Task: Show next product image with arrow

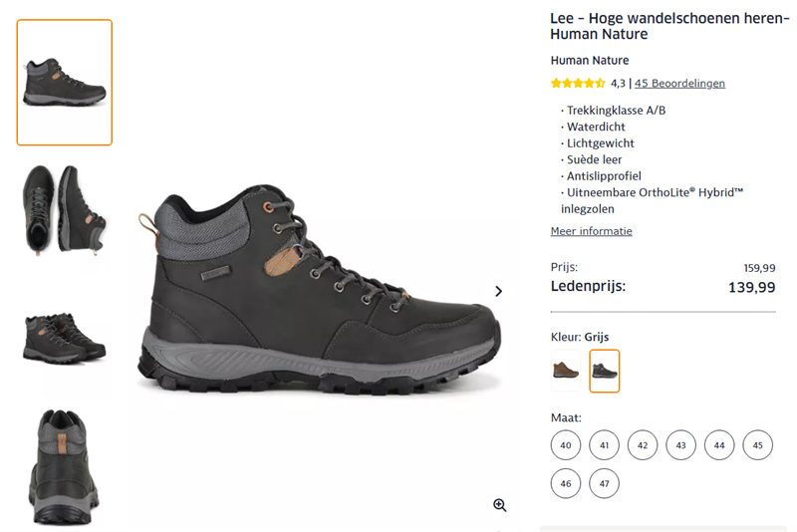Action: point(498,291)
